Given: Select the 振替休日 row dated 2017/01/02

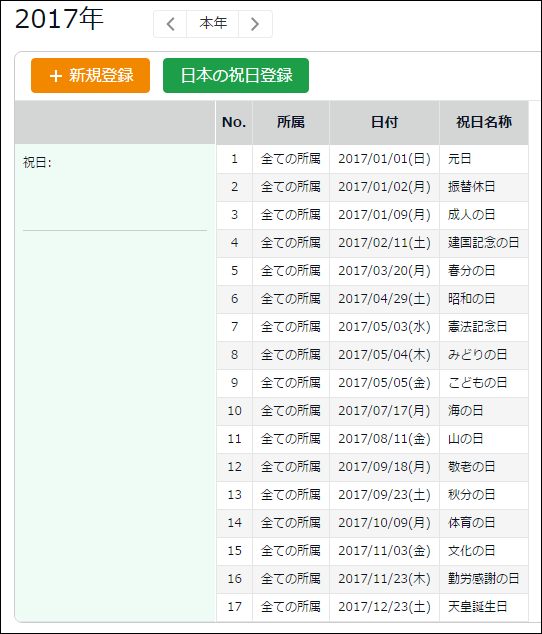Looking at the screenshot, I should pos(372,187).
